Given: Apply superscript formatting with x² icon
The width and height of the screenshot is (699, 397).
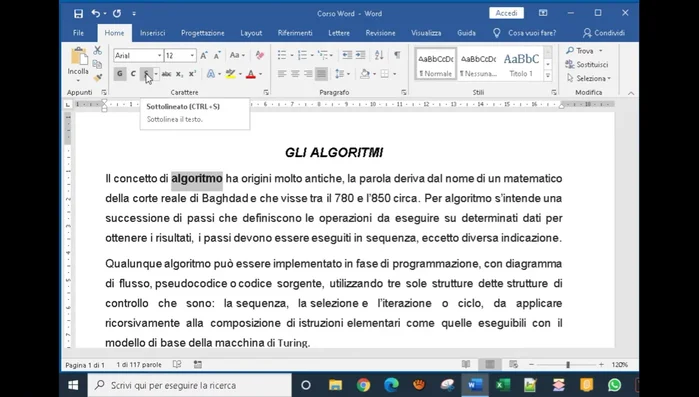Looking at the screenshot, I should click(193, 74).
